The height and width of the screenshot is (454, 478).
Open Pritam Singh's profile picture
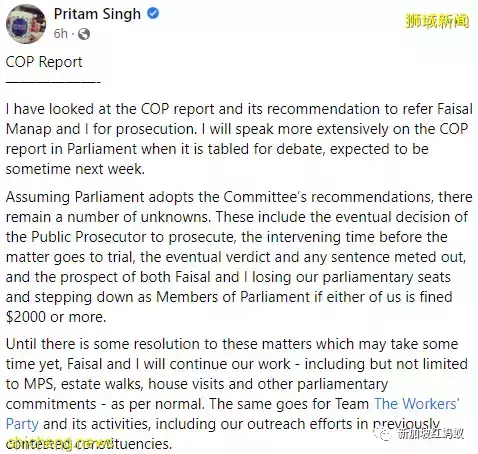pos(26,23)
